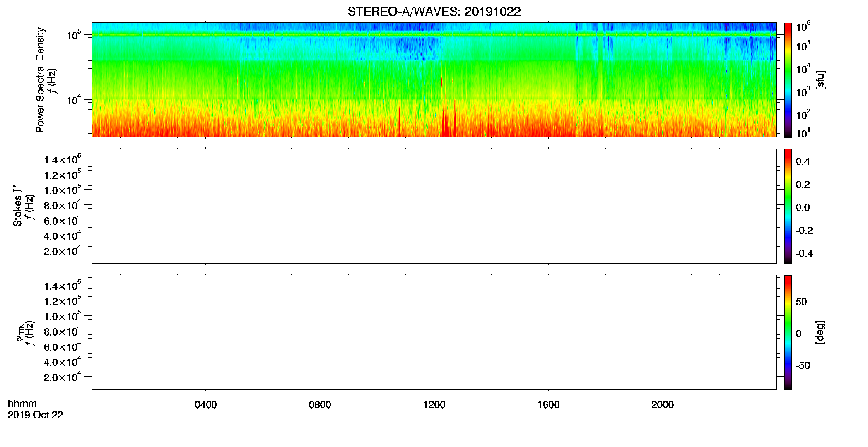Click the 0400 time tick label
The height and width of the screenshot is (447, 868).
(206, 405)
